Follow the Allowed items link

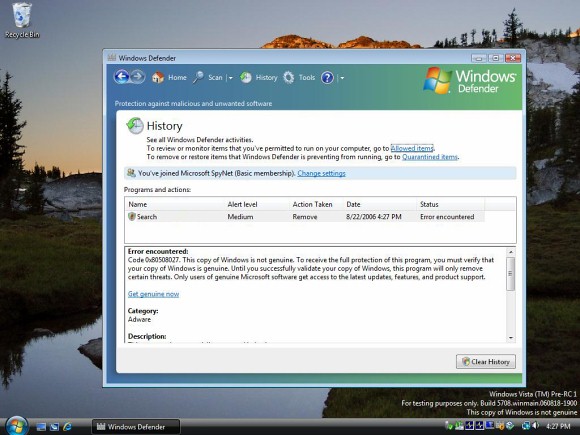[412, 148]
